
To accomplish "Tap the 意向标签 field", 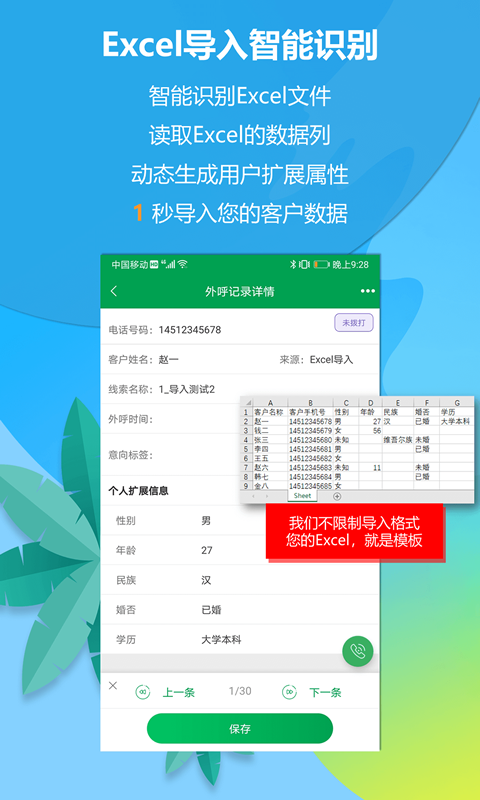I will (240, 455).
